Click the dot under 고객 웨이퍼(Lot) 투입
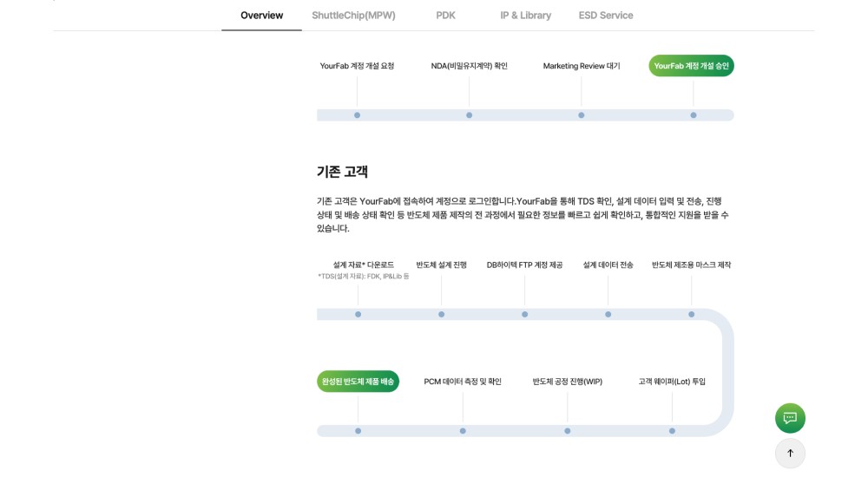 pyautogui.click(x=672, y=430)
